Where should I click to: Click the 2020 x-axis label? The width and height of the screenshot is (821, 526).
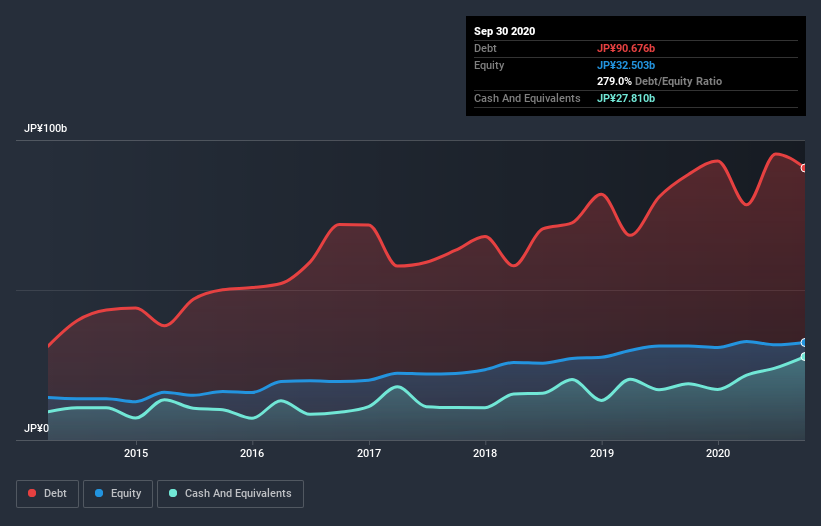[x=718, y=453]
